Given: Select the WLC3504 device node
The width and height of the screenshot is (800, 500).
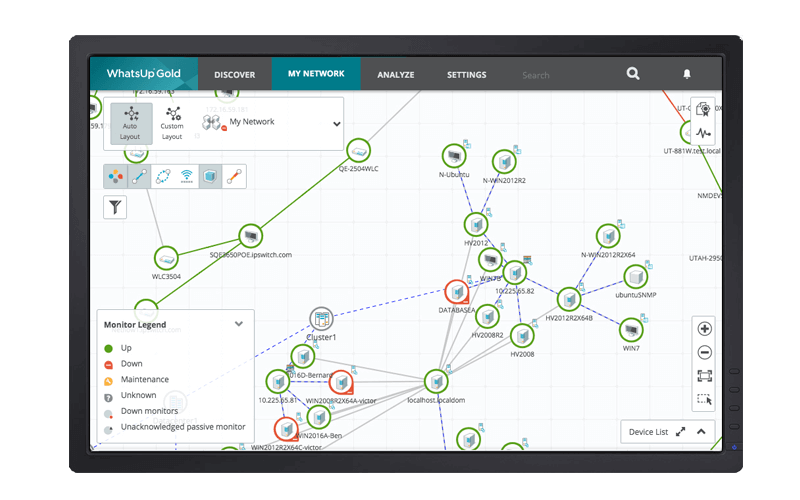Looking at the screenshot, I should coord(166,259).
